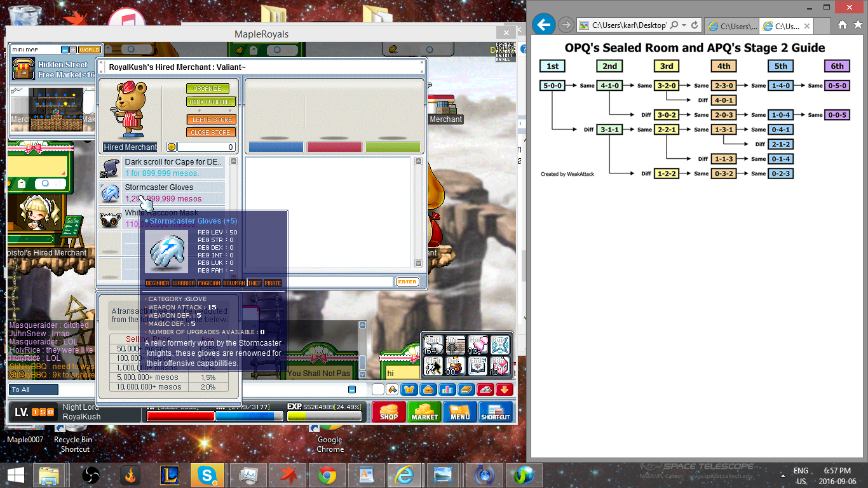This screenshot has height=488, width=868.
Task: Open the SHORT-CUT button
Action: [496, 412]
